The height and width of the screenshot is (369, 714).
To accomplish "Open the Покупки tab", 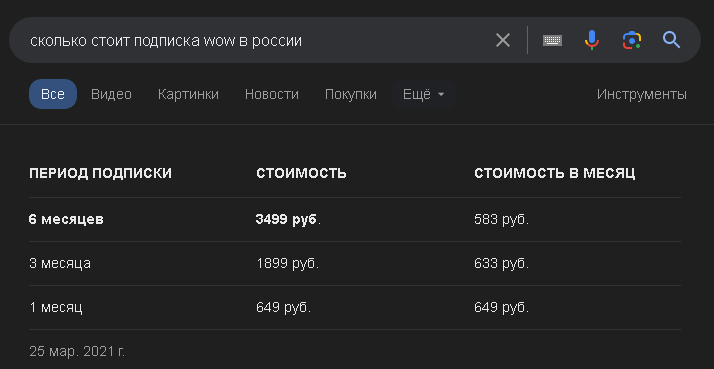I will [351, 94].
